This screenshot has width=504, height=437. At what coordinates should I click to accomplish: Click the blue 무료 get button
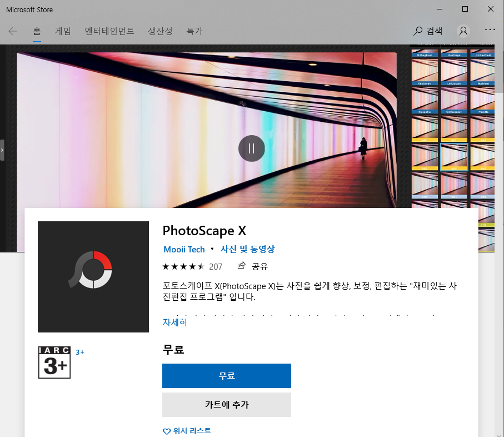[x=227, y=376]
